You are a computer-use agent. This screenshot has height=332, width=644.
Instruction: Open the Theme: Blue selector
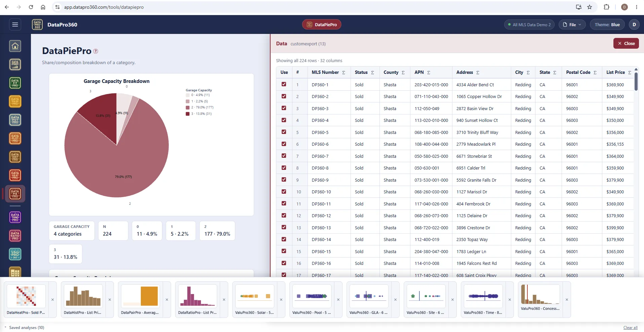click(607, 25)
